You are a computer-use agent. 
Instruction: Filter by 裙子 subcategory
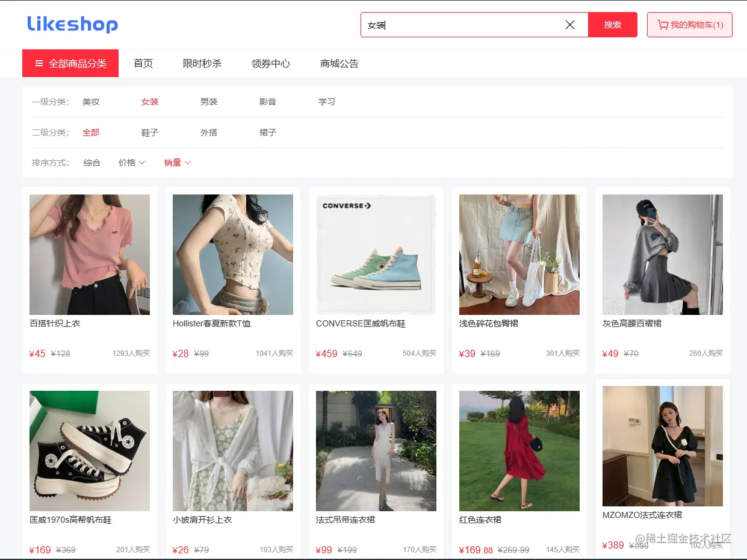268,132
